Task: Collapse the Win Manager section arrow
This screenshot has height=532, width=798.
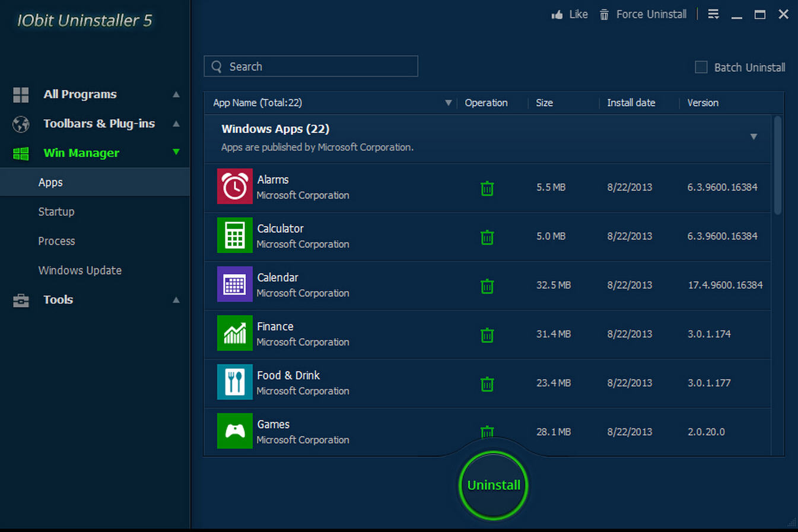Action: point(176,152)
